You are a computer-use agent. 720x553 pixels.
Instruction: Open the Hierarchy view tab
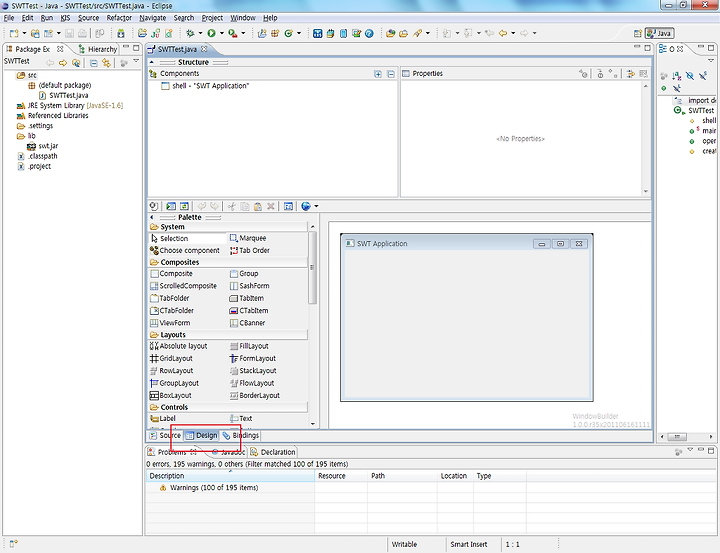tap(98, 49)
